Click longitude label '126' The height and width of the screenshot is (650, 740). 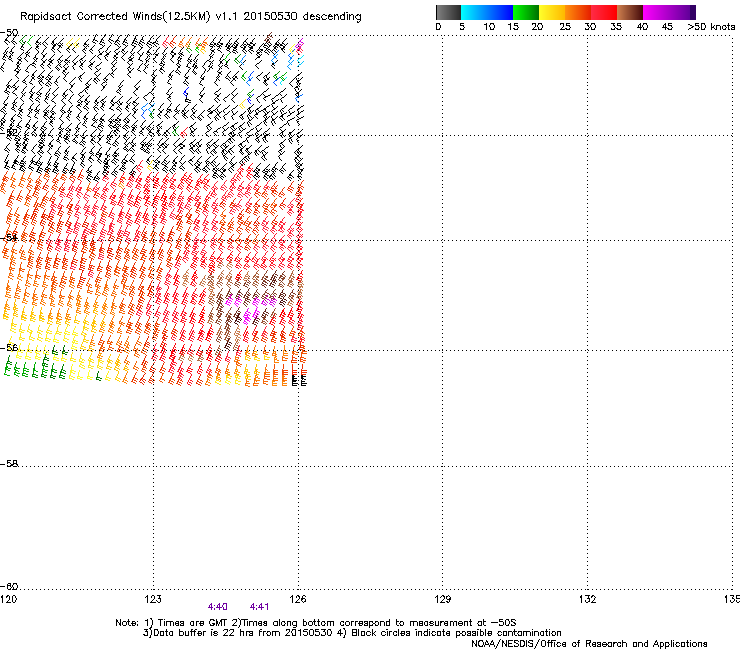(298, 599)
